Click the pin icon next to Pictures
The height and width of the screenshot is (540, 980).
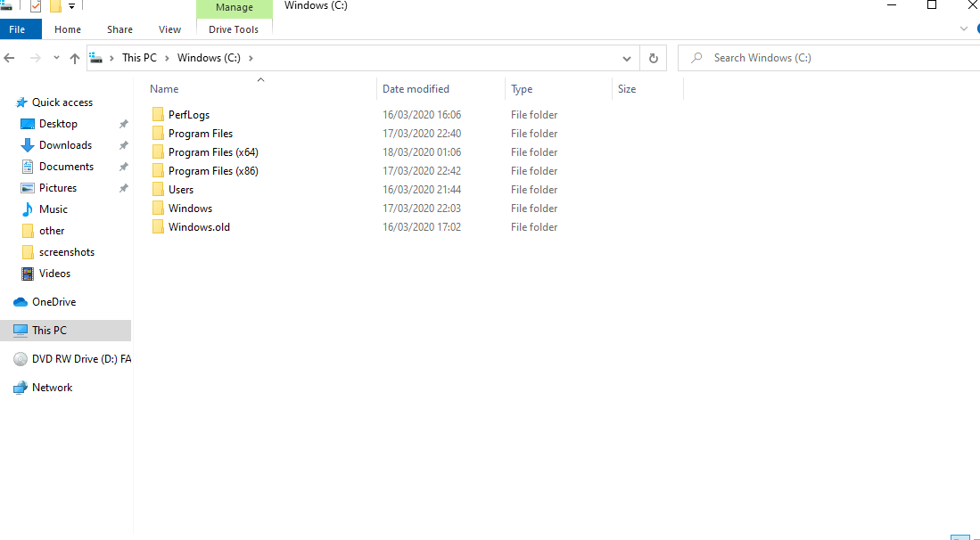[124, 188]
